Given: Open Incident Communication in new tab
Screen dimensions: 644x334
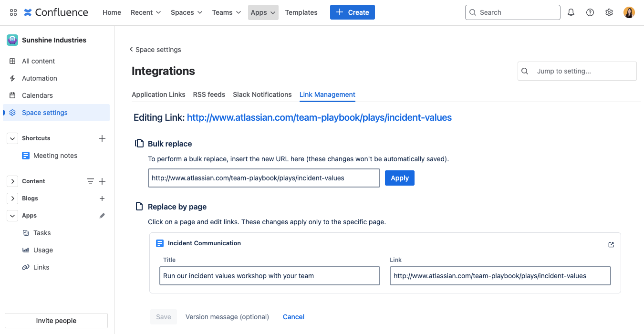Looking at the screenshot, I should click(611, 244).
